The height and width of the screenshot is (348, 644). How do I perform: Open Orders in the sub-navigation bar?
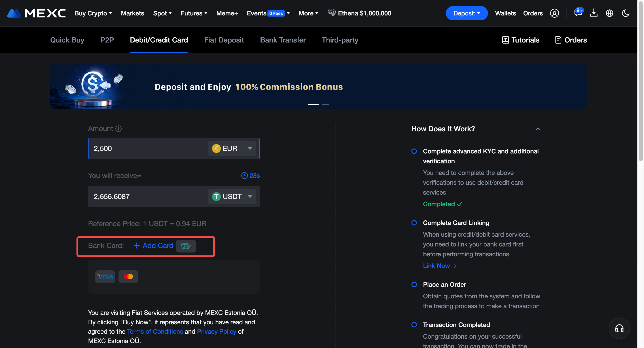(571, 40)
